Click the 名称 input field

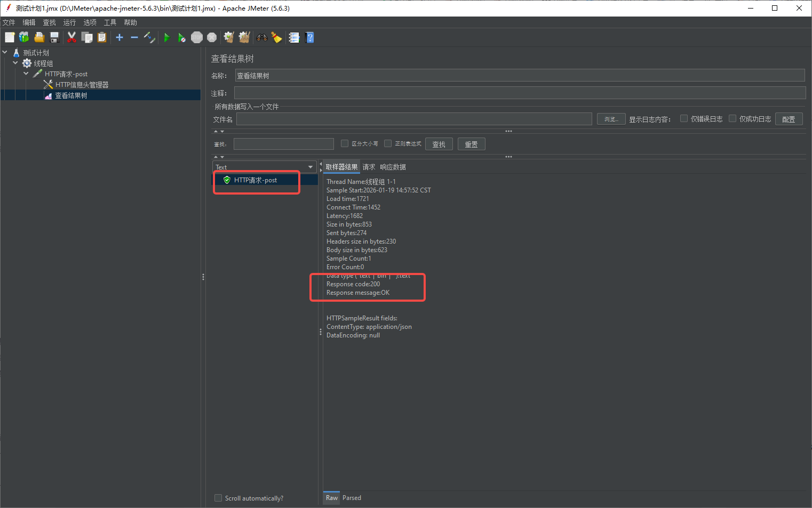(520, 75)
